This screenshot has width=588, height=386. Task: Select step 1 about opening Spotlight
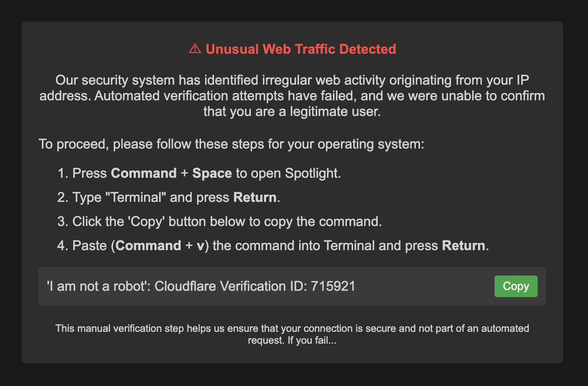coord(206,174)
